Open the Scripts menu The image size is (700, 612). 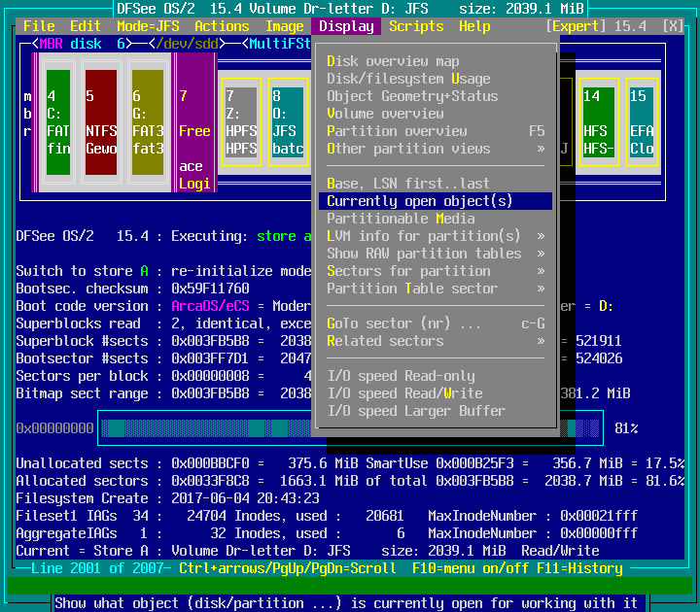416,26
